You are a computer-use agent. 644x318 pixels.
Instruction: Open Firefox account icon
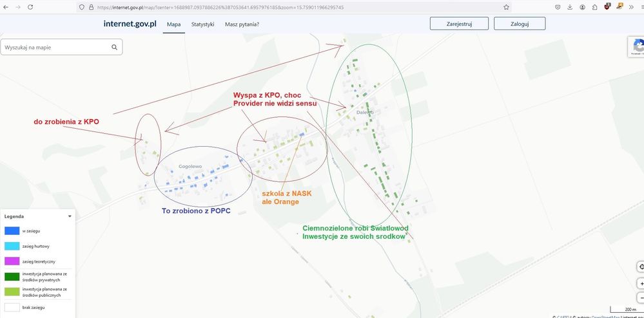[x=582, y=7]
